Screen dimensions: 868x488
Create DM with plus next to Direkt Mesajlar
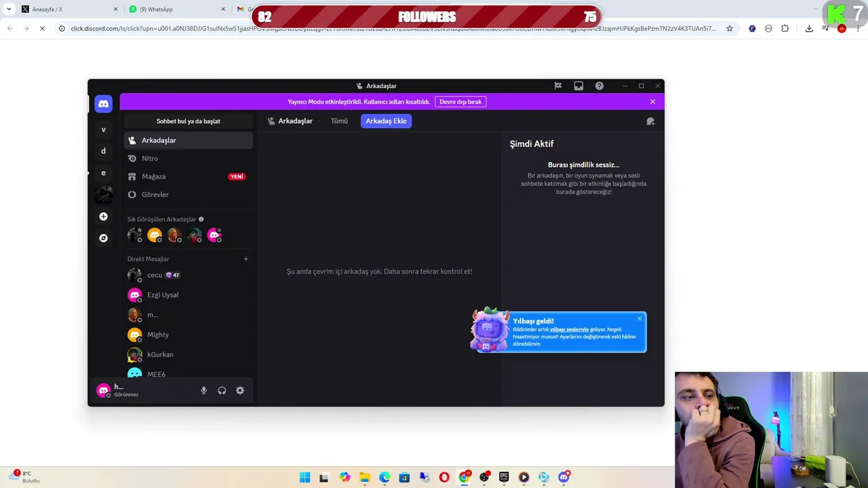coord(246,259)
